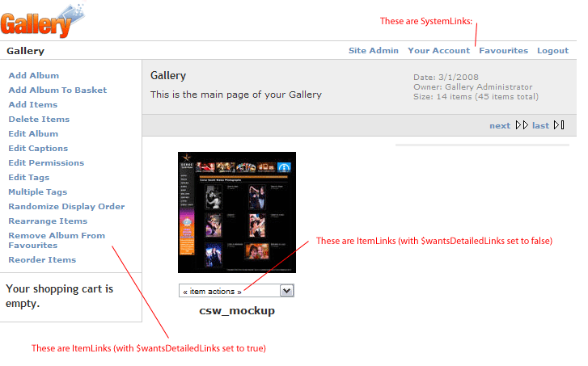Choose Add Album To Basket
Screen dimensions: 588x366
coord(57,90)
